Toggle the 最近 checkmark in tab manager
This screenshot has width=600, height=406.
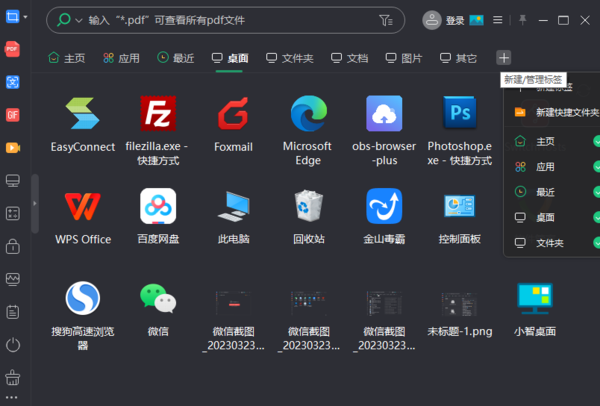pos(597,192)
